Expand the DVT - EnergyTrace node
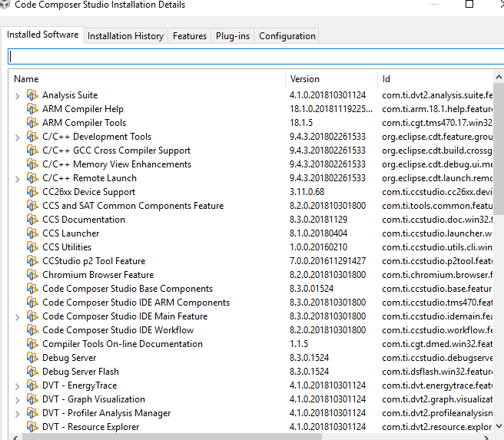 18,385
